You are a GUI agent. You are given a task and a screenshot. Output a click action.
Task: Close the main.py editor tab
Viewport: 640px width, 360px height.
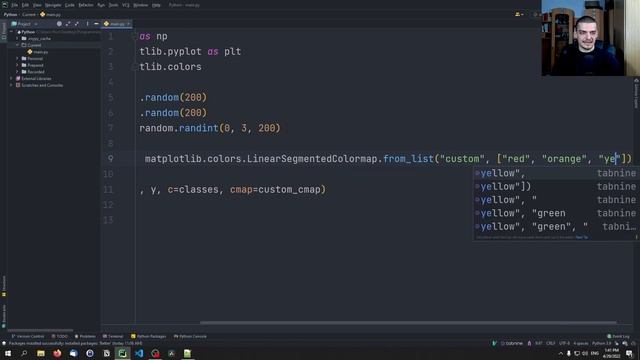click(128, 24)
